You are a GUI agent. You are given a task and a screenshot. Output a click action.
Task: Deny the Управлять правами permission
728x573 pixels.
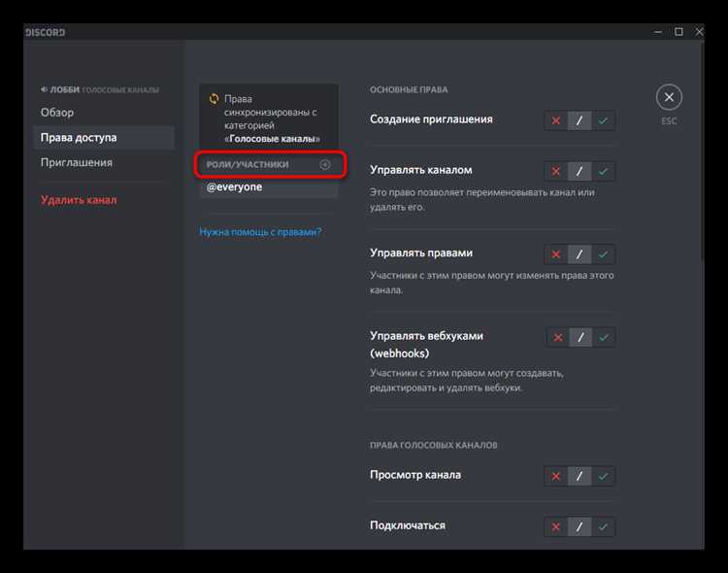556,254
